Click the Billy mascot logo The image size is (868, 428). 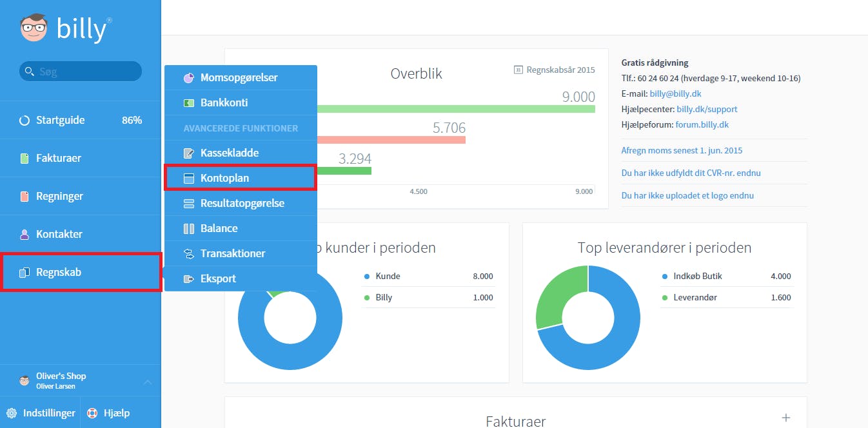pos(34,29)
